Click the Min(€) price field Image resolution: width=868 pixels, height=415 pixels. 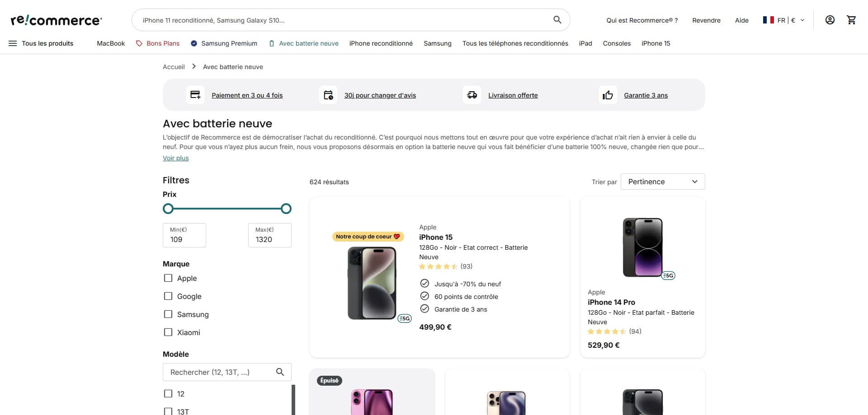point(184,235)
